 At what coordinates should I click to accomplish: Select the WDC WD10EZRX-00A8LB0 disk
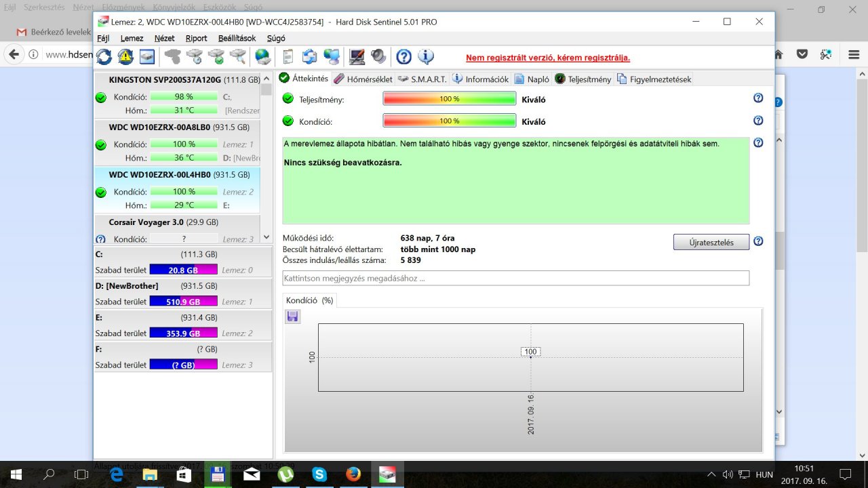pos(176,143)
